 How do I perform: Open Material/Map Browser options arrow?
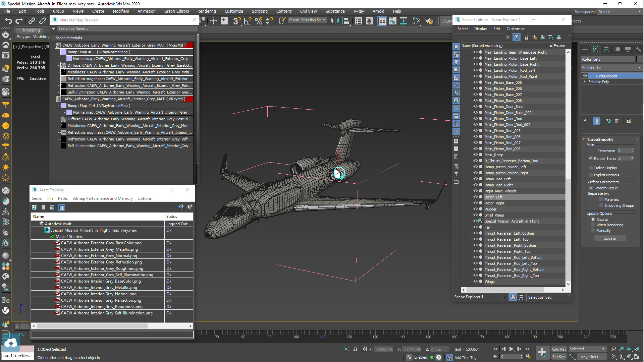[53, 29]
